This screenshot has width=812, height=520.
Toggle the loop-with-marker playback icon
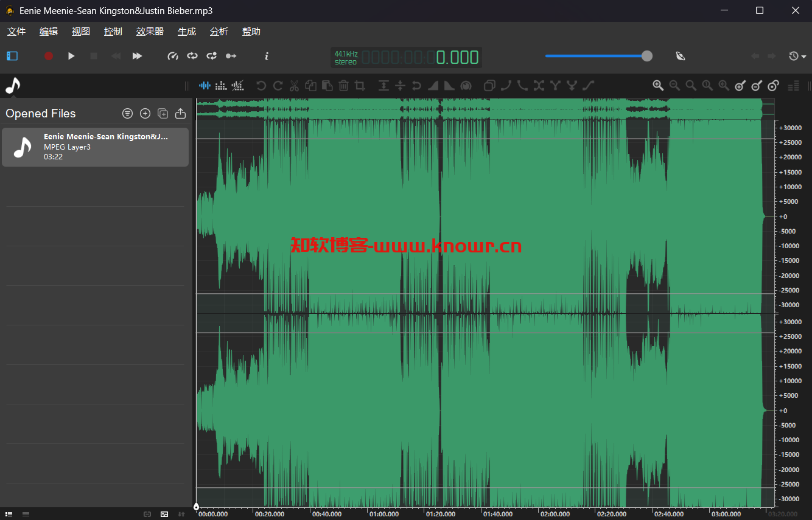point(212,56)
